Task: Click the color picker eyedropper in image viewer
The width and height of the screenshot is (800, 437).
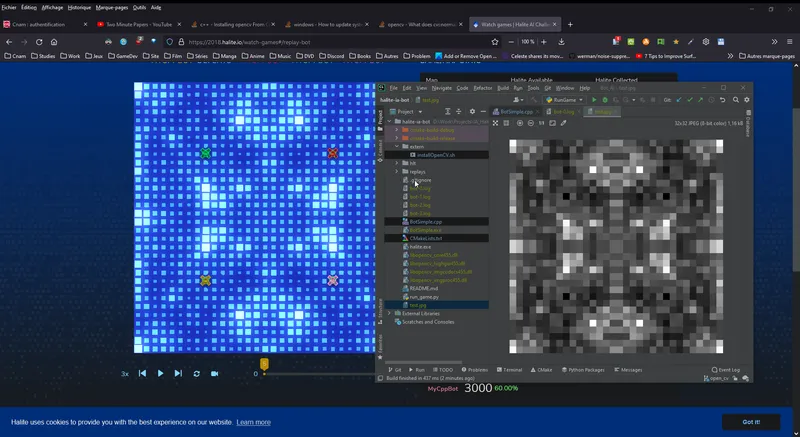Action: pyautogui.click(x=564, y=123)
